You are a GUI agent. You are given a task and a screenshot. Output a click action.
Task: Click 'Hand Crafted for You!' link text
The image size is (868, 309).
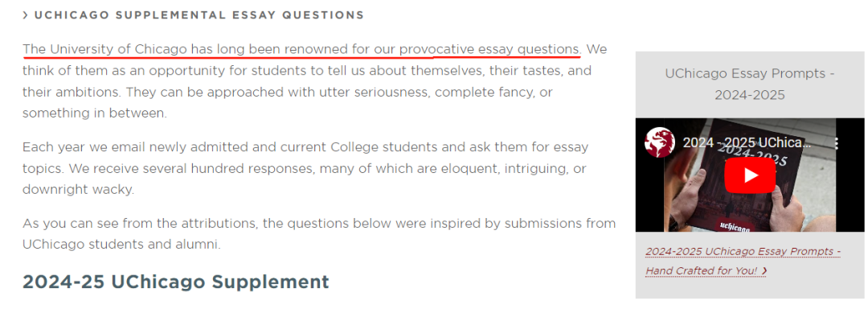tap(701, 271)
